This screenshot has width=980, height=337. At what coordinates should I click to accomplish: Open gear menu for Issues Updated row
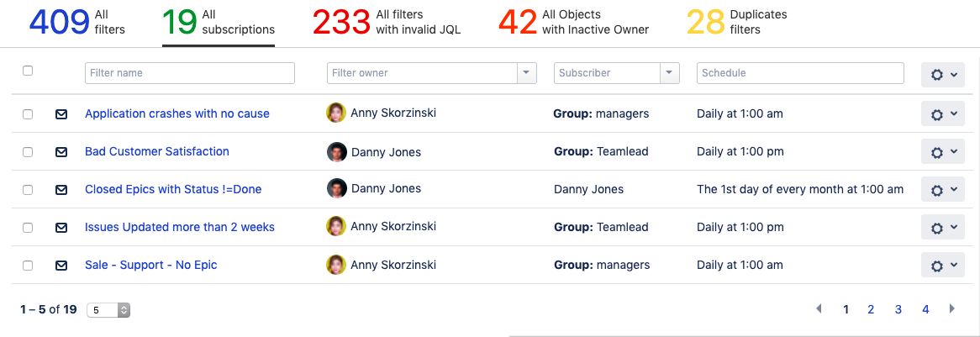[x=942, y=228]
